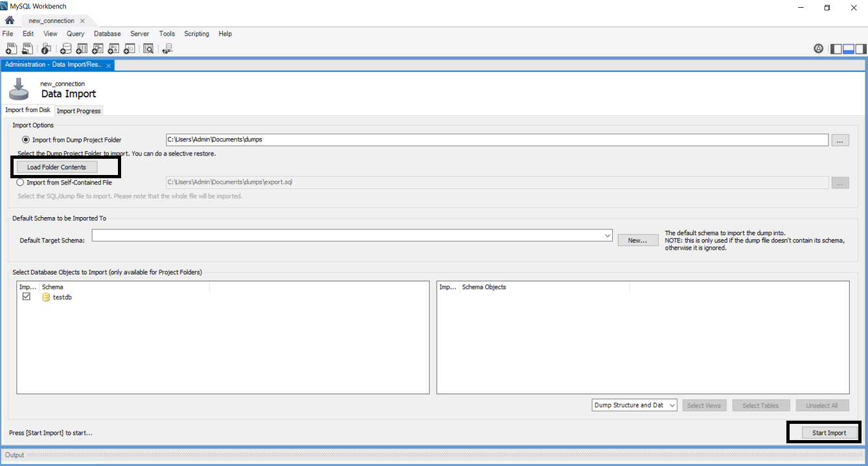This screenshot has width=868, height=466.
Task: Click New... to create target schema
Action: click(637, 240)
